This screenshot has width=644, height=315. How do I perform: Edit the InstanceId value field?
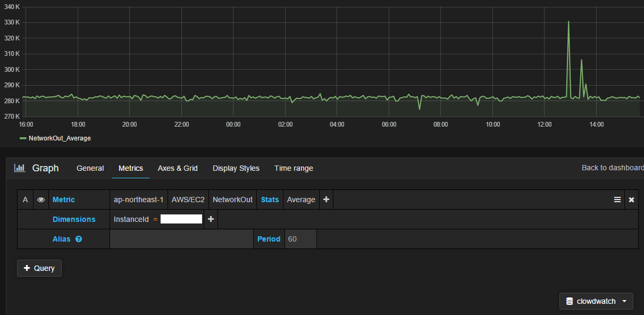[x=181, y=219]
